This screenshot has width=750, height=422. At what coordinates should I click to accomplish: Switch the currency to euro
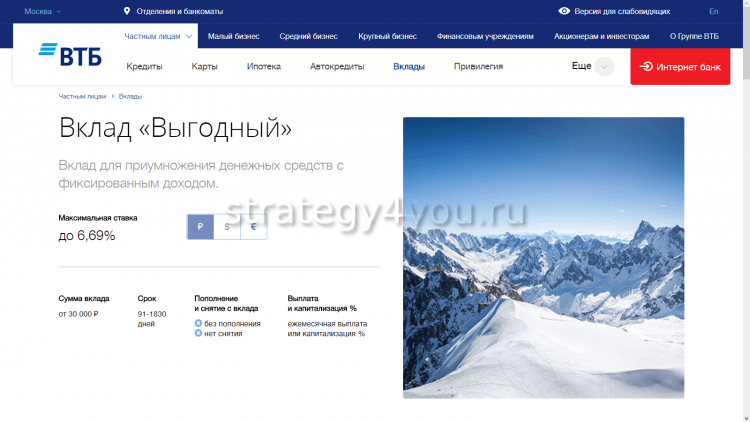pos(254,227)
